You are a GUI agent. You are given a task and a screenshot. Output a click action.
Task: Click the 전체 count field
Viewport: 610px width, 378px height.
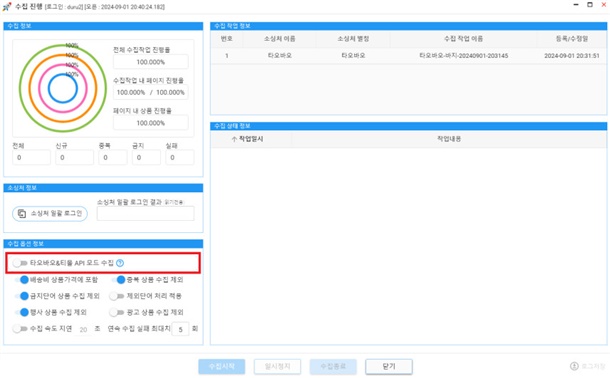31,158
